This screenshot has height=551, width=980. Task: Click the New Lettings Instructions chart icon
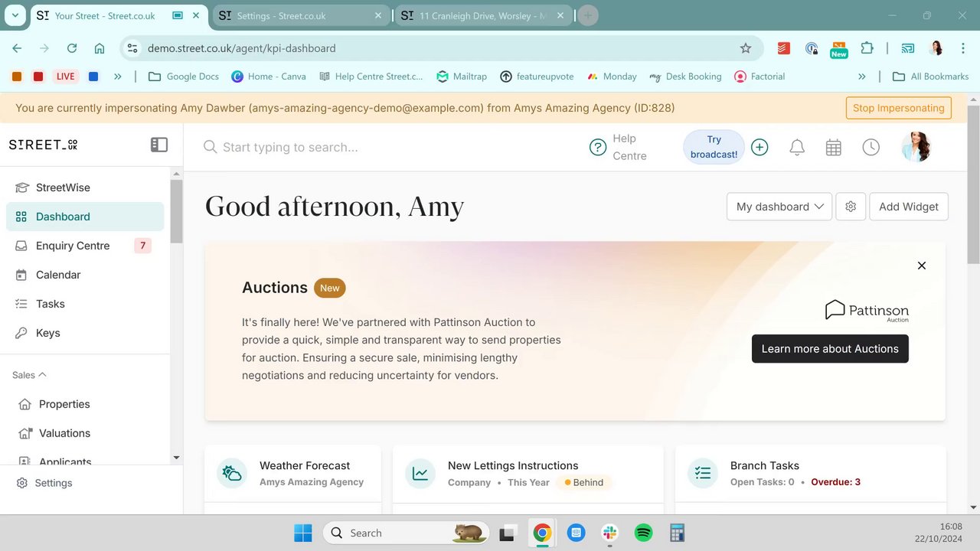pyautogui.click(x=420, y=473)
